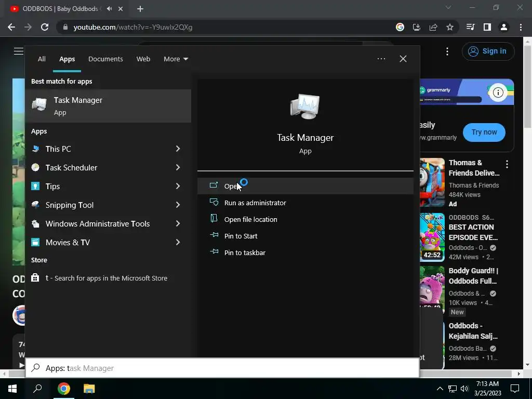
Task: Click the large Task Manager preview icon
Action: tap(305, 107)
